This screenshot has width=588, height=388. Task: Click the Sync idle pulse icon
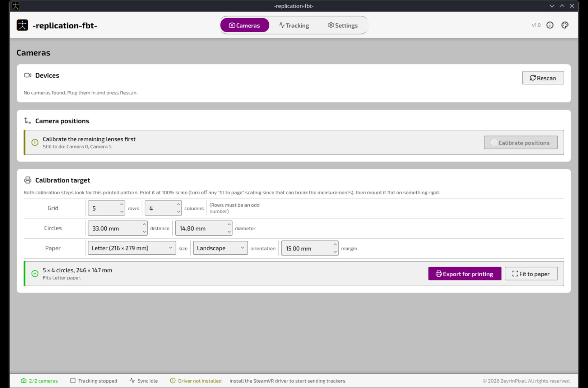click(132, 381)
